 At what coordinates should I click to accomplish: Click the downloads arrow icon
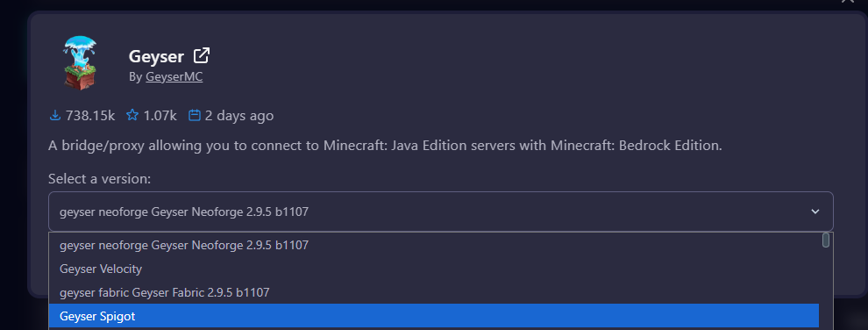point(55,116)
